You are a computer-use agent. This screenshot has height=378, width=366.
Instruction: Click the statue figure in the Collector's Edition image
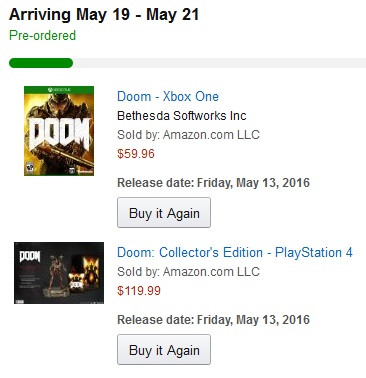pos(56,277)
